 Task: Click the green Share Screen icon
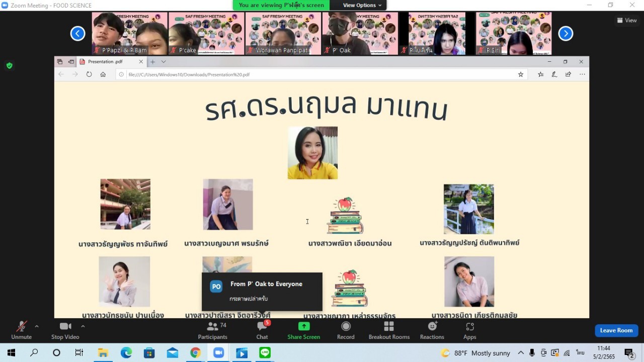[x=303, y=326]
